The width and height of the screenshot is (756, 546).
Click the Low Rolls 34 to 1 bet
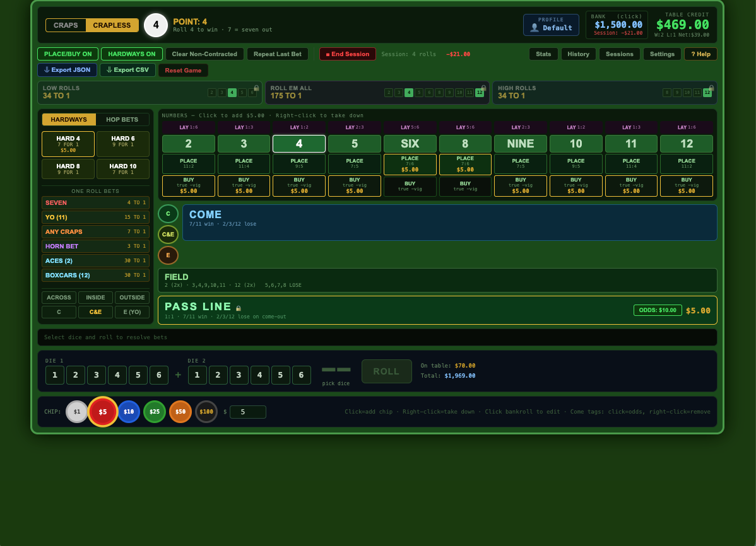pos(150,93)
